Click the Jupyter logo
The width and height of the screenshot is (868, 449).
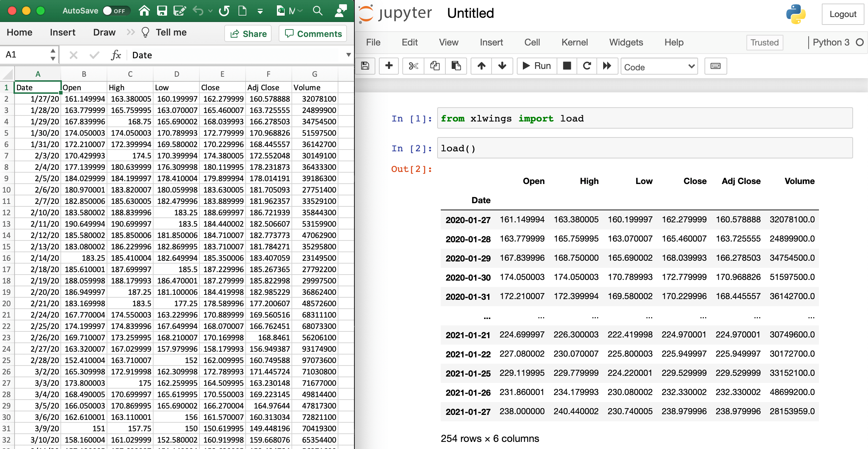395,13
